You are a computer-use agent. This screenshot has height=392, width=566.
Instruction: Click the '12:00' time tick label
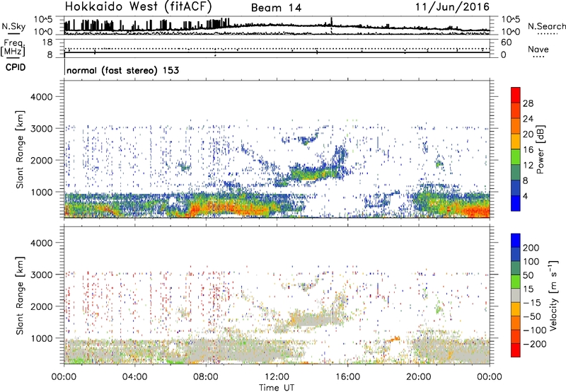point(277,377)
